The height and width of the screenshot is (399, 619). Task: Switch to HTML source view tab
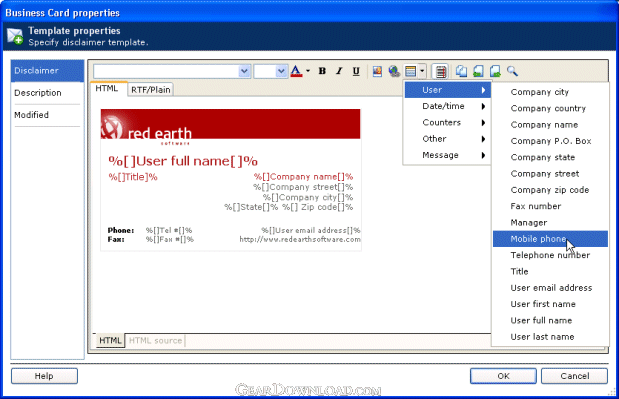click(156, 341)
